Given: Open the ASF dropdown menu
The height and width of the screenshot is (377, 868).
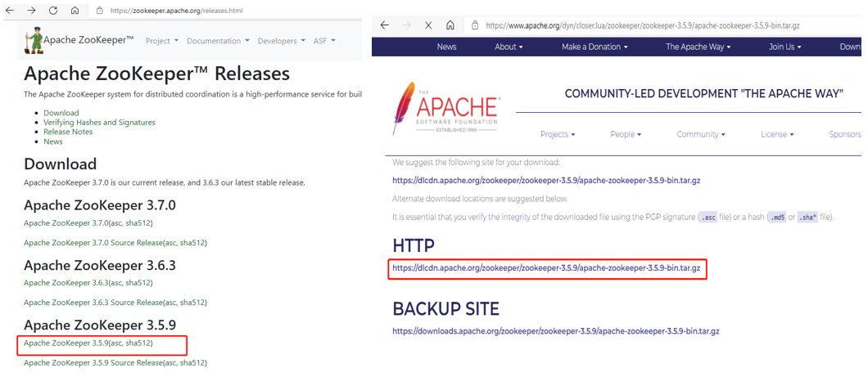Looking at the screenshot, I should point(323,41).
